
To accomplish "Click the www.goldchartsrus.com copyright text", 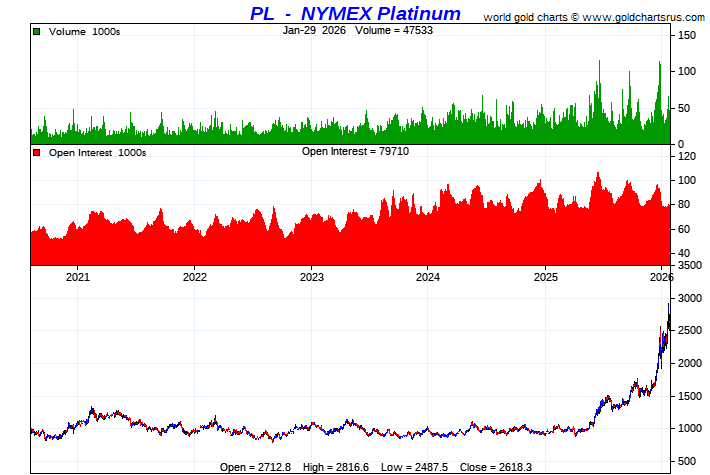I will (x=594, y=17).
